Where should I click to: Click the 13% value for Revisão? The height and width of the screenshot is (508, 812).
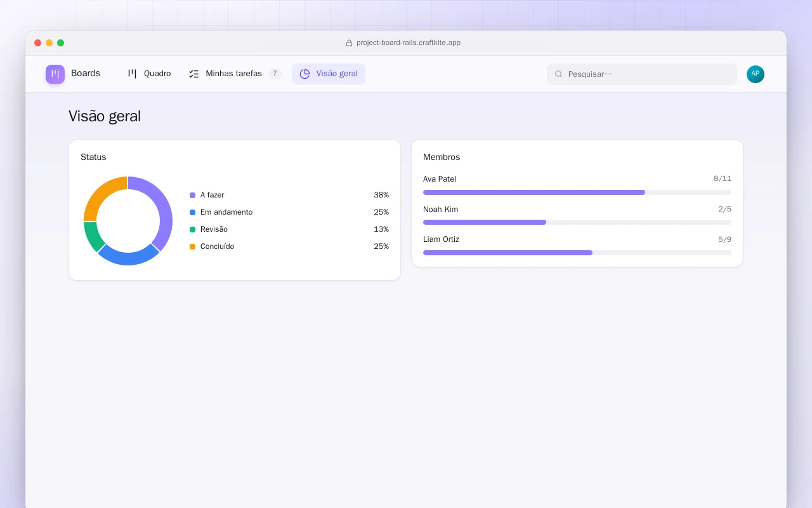(381, 229)
